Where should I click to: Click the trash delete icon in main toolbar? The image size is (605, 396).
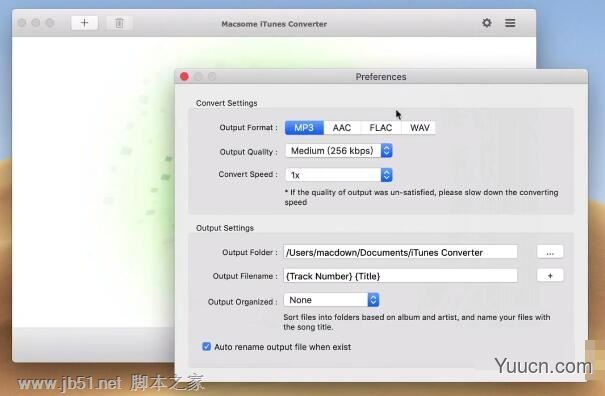coord(119,23)
